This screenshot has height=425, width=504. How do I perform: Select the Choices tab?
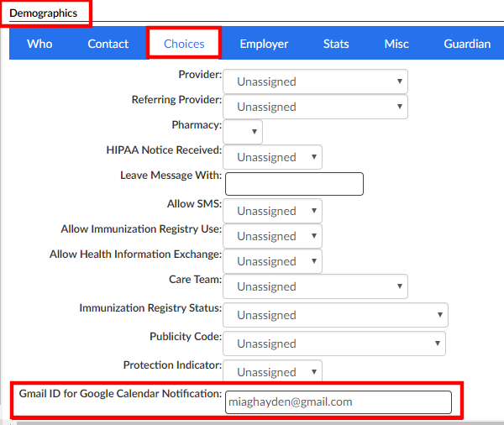(x=184, y=44)
